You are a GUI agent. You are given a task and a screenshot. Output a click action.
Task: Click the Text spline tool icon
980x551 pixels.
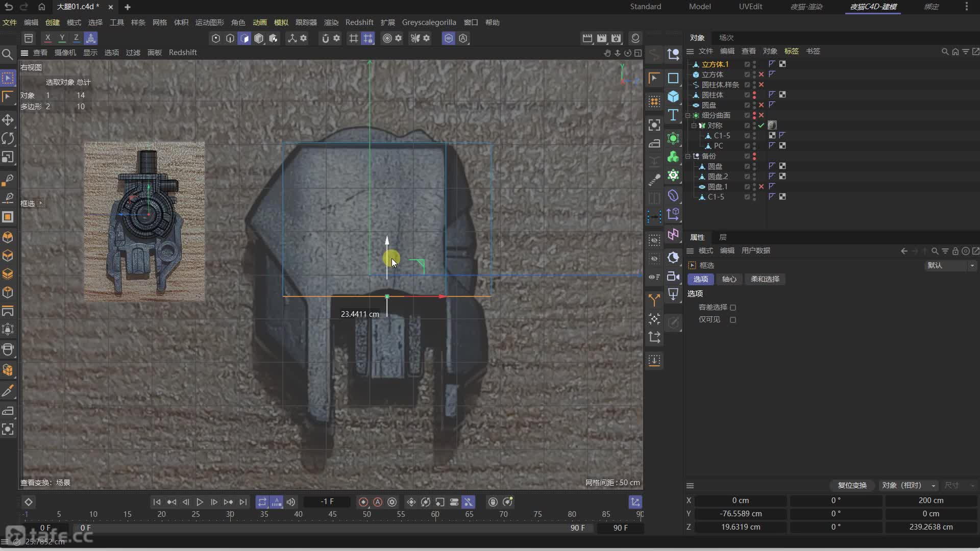pyautogui.click(x=673, y=115)
